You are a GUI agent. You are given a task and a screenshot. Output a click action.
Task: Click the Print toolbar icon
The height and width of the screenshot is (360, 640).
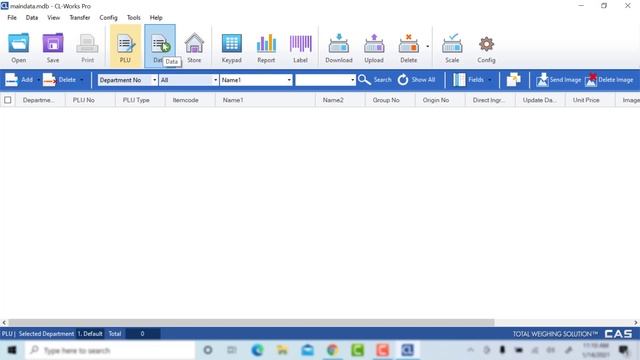click(x=87, y=47)
